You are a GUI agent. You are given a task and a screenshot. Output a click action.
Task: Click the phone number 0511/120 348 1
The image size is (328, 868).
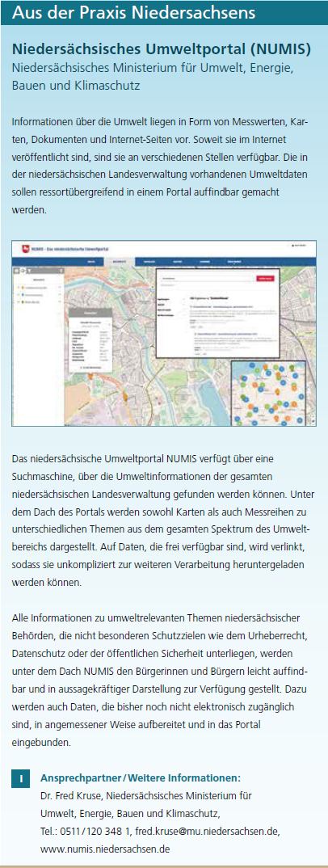click(x=94, y=832)
